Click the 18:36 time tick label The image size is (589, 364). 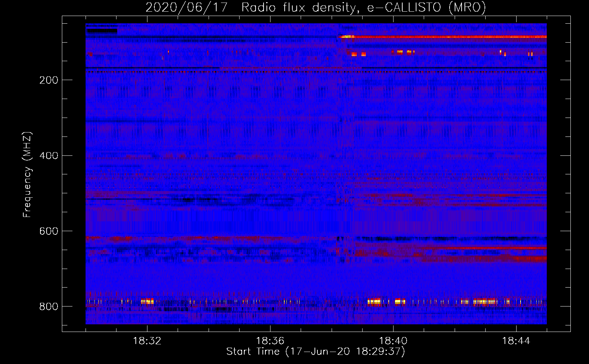click(x=270, y=341)
